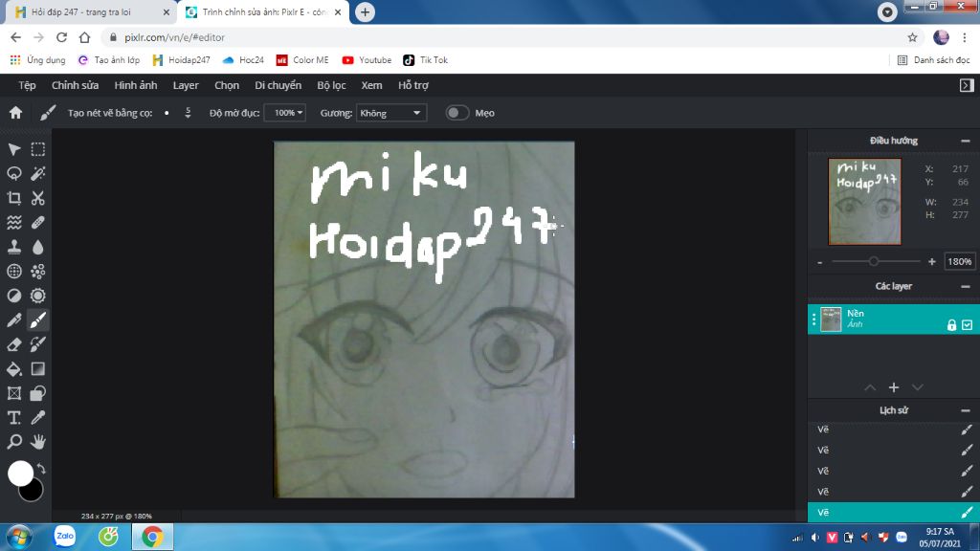Screen dimensions: 980x551
Task: Toggle the Mẹo switch
Action: click(x=457, y=113)
